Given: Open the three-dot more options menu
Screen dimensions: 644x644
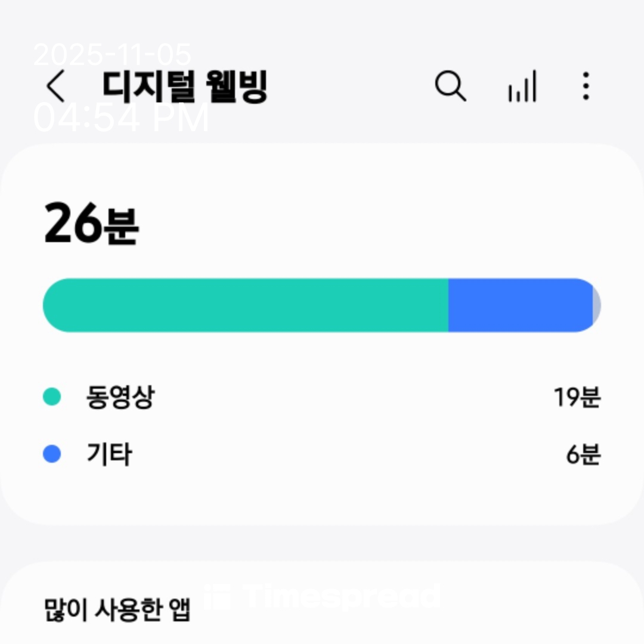Looking at the screenshot, I should tap(586, 86).
